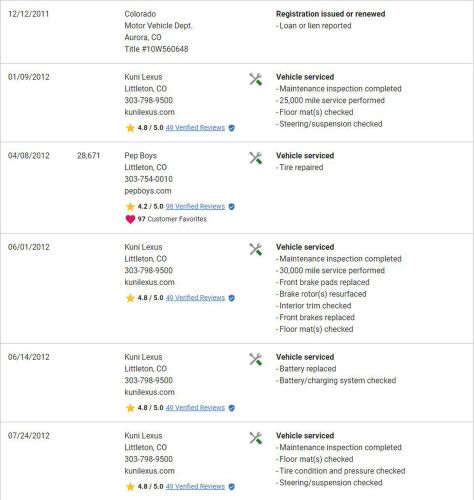Click the wrench icon beside Pep Boys tire repair
474x500 pixels.
tap(256, 158)
